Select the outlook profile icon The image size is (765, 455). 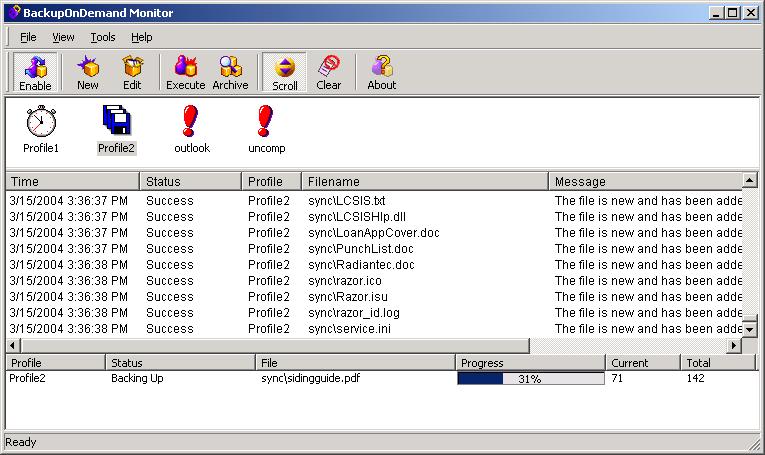pyautogui.click(x=190, y=120)
